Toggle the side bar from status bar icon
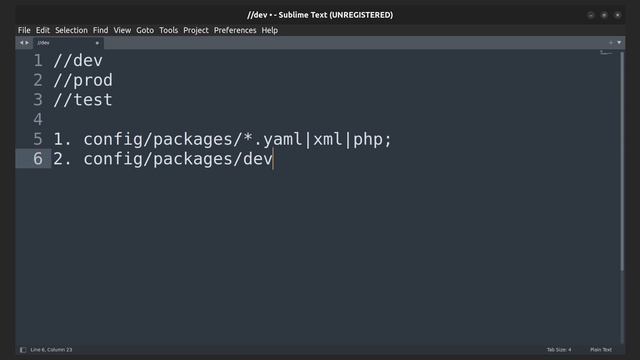The image size is (640, 360). [23, 350]
